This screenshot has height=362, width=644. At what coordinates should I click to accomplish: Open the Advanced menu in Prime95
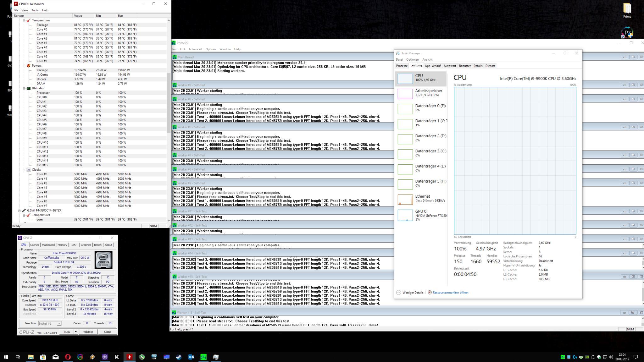pos(195,49)
